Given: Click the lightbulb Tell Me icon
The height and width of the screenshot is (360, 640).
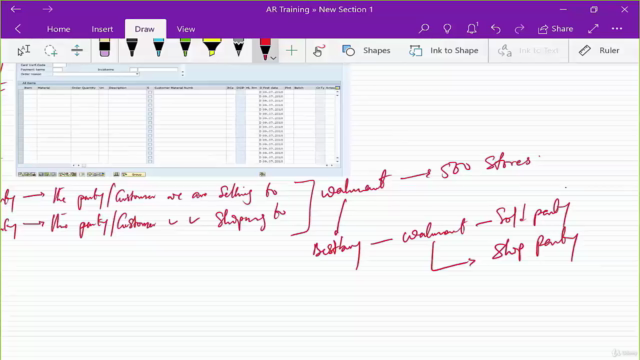Looking at the screenshot, I should click(447, 29).
